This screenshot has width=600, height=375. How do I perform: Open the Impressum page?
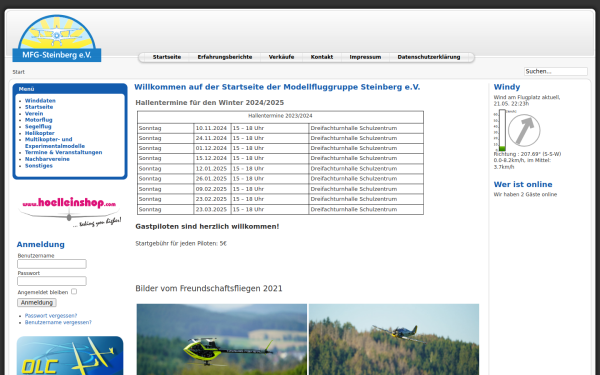pos(365,57)
